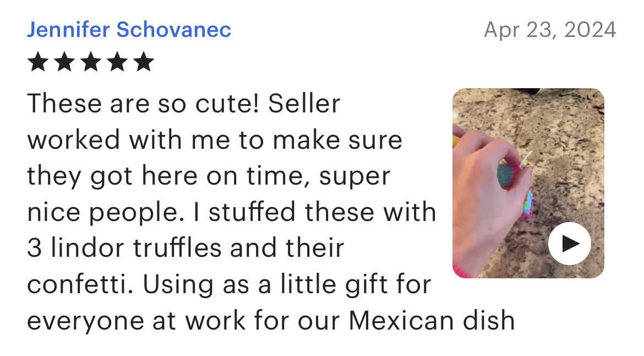
Task: Open Jennifer Schovanec's reviewer profile
Action: coord(129,30)
